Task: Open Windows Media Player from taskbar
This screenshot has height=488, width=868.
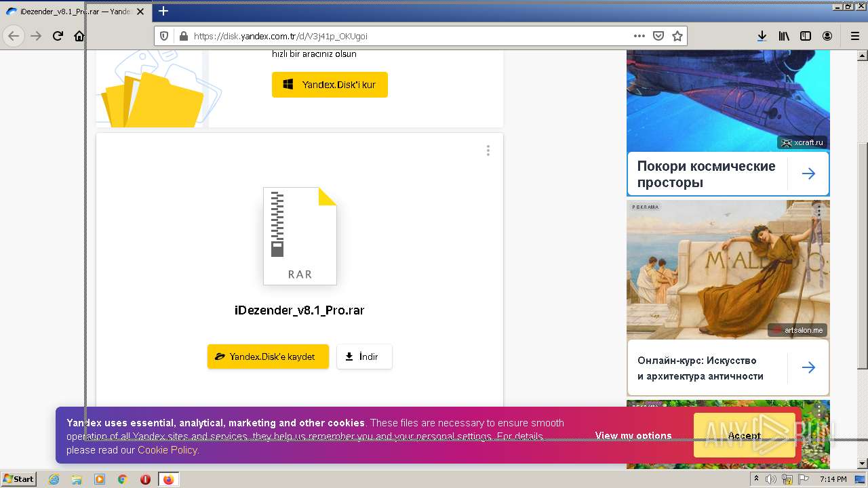Action: tap(100, 479)
